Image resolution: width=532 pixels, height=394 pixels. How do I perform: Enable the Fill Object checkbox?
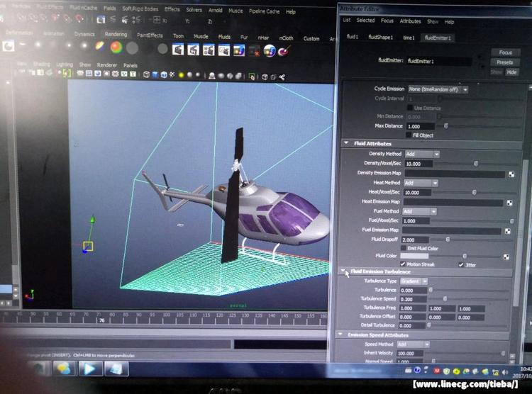click(409, 135)
